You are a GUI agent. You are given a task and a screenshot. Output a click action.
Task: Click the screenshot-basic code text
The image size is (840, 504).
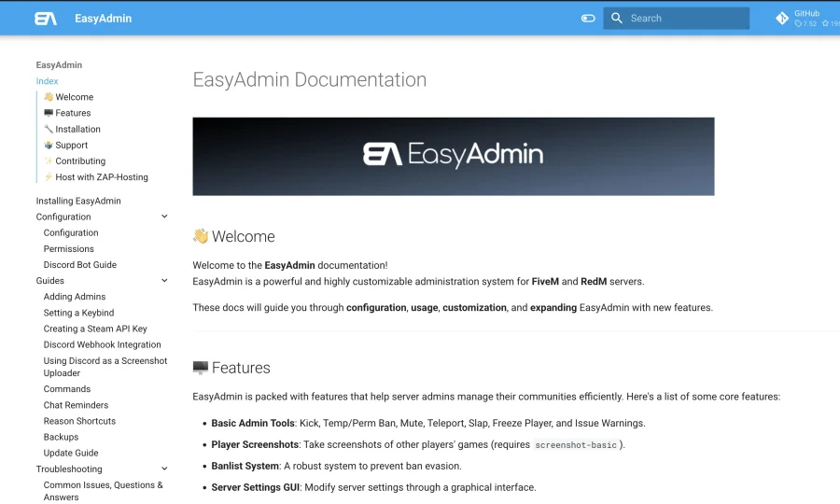(x=576, y=445)
